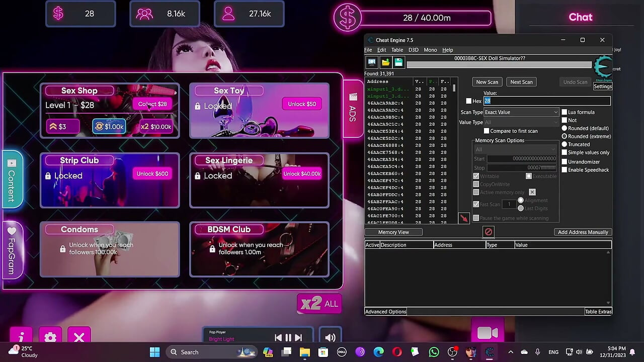Click the save floppy disk icon in Cheat Engine
Image resolution: width=644 pixels, height=362 pixels.
pos(398,62)
